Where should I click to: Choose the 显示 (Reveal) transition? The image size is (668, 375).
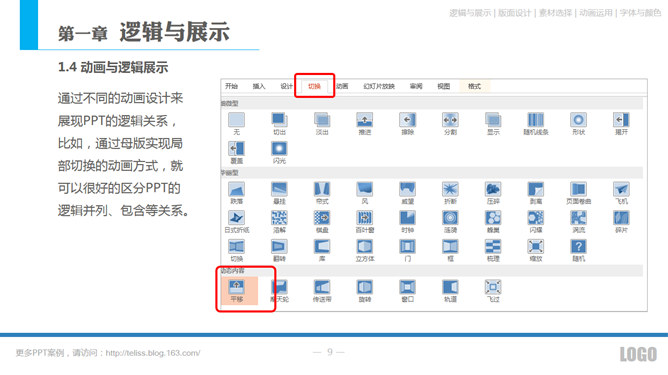point(493,124)
